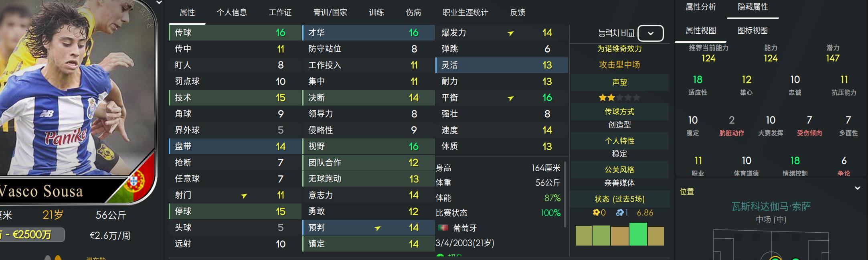Click the chevron above the player photo
The image size is (868, 260).
click(159, 3)
